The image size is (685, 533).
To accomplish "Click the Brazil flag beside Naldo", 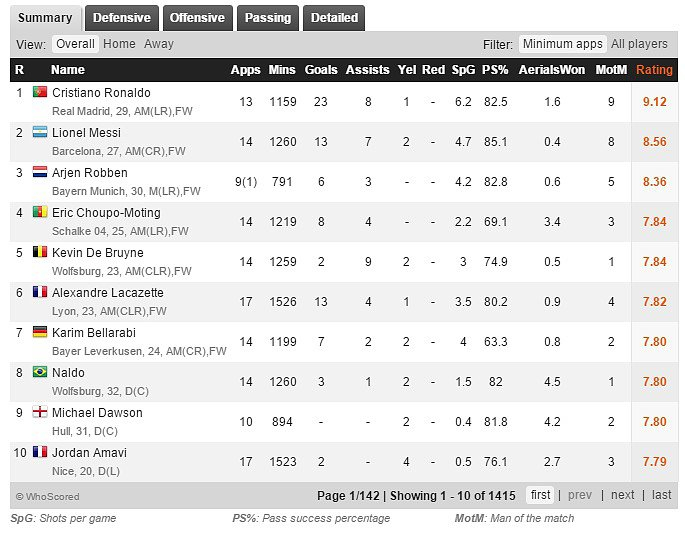I will (40, 372).
